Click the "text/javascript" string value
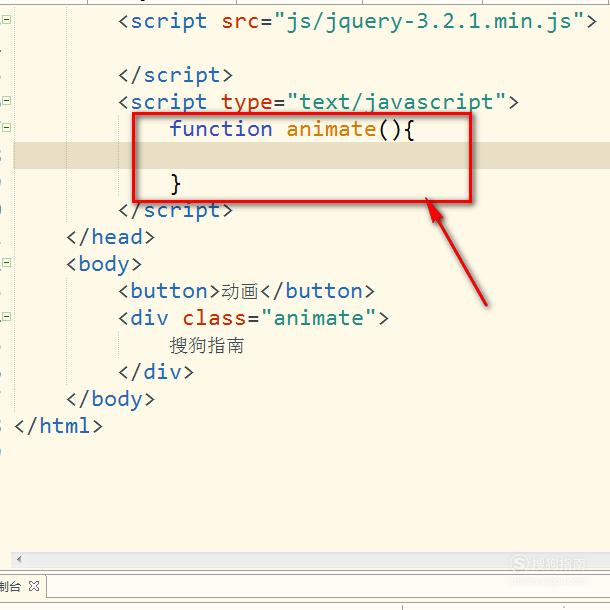610x610 pixels. pos(396,103)
